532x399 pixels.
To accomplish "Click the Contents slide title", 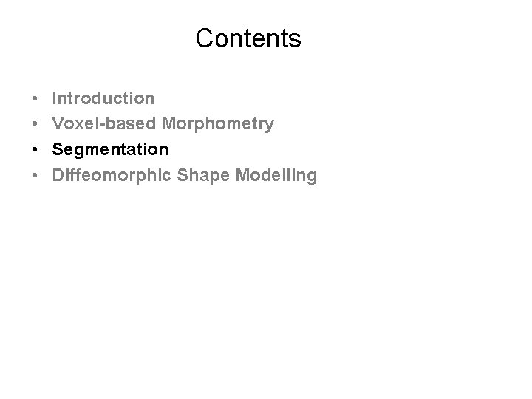I will point(248,38).
